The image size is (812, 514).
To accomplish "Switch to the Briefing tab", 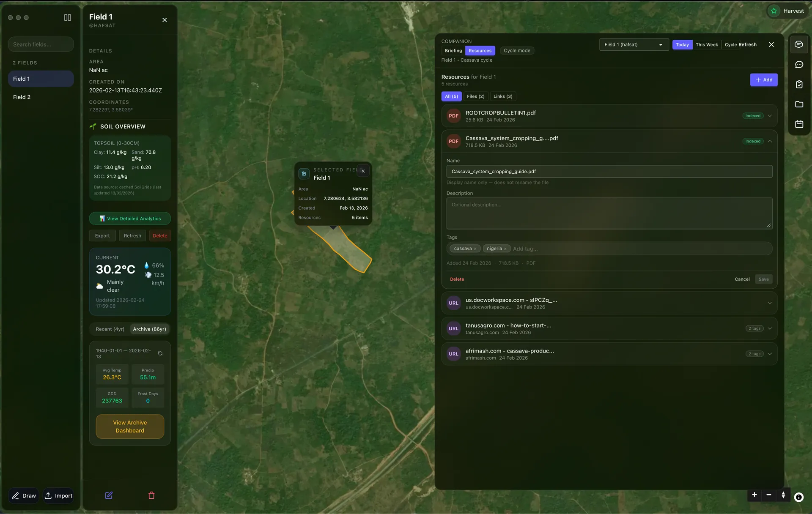I will (453, 51).
